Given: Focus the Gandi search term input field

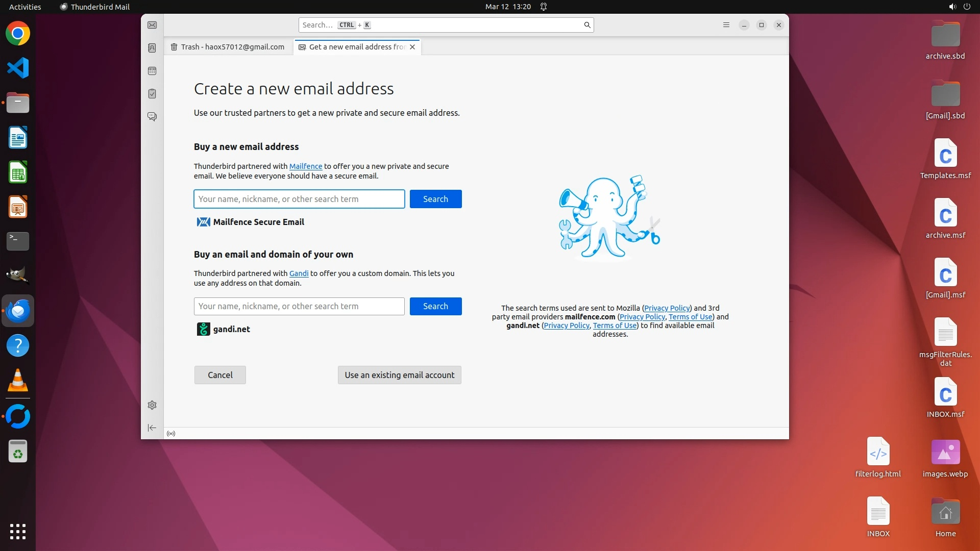Looking at the screenshot, I should 299,306.
